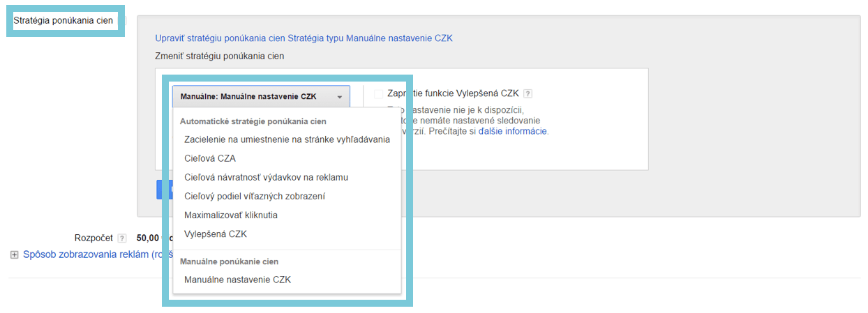Click the Rozpočet label
The image size is (868, 313).
click(93, 238)
